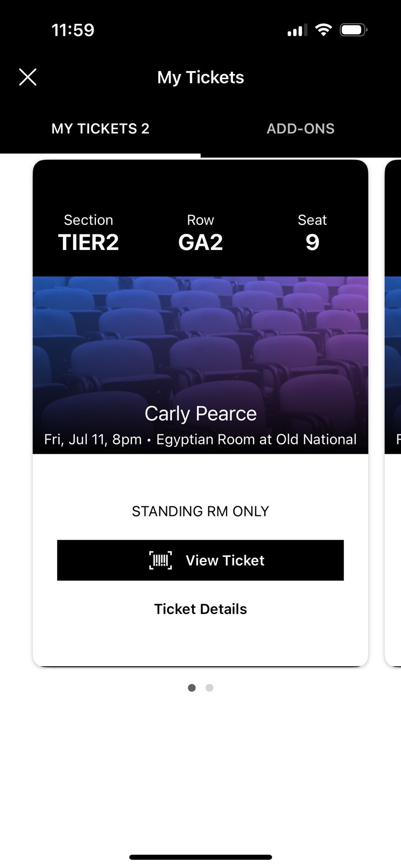Tap the 11:59 clock in status bar
This screenshot has width=401, height=868.
pyautogui.click(x=73, y=30)
